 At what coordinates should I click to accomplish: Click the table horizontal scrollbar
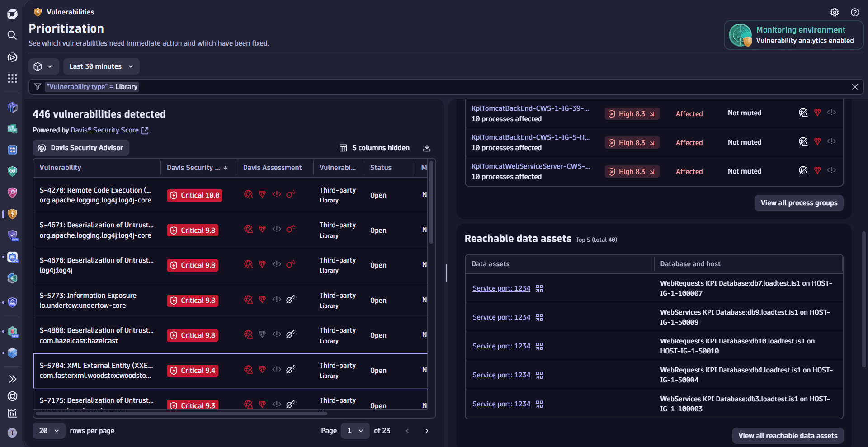[181, 413]
